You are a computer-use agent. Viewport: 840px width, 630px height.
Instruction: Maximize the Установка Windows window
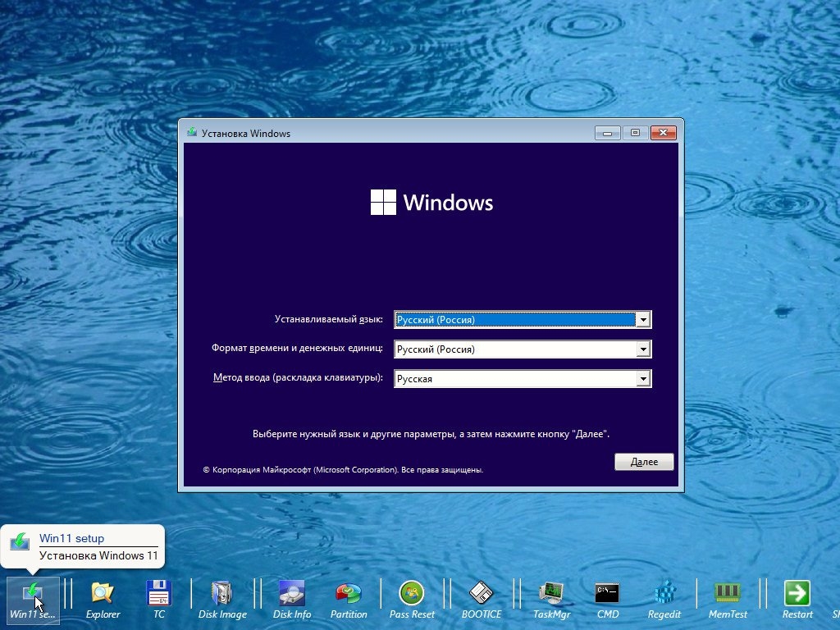click(x=634, y=133)
